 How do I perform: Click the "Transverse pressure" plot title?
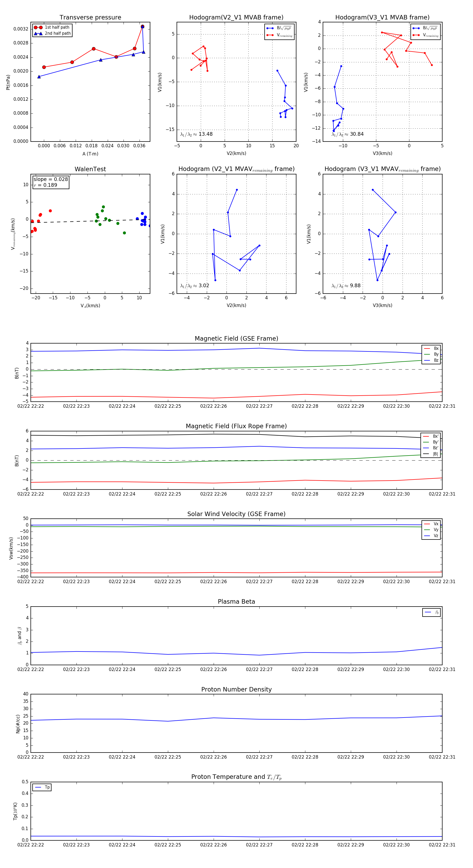90,17
